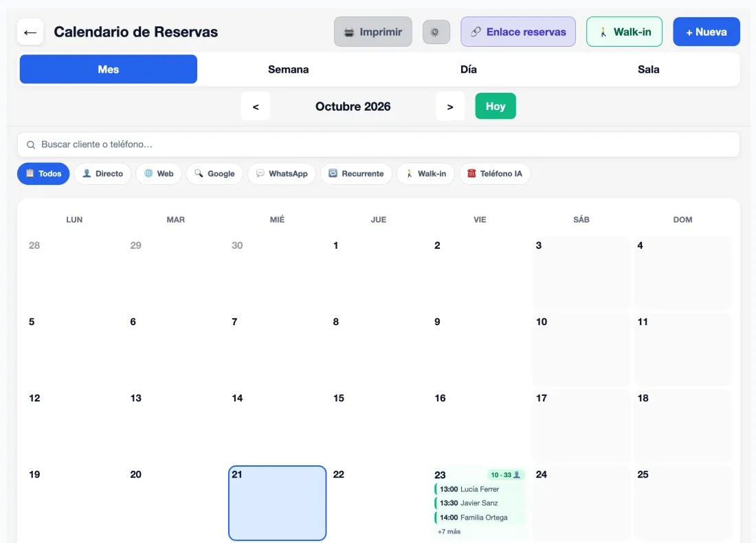Filter by Recurrente reservations

pyautogui.click(x=356, y=174)
